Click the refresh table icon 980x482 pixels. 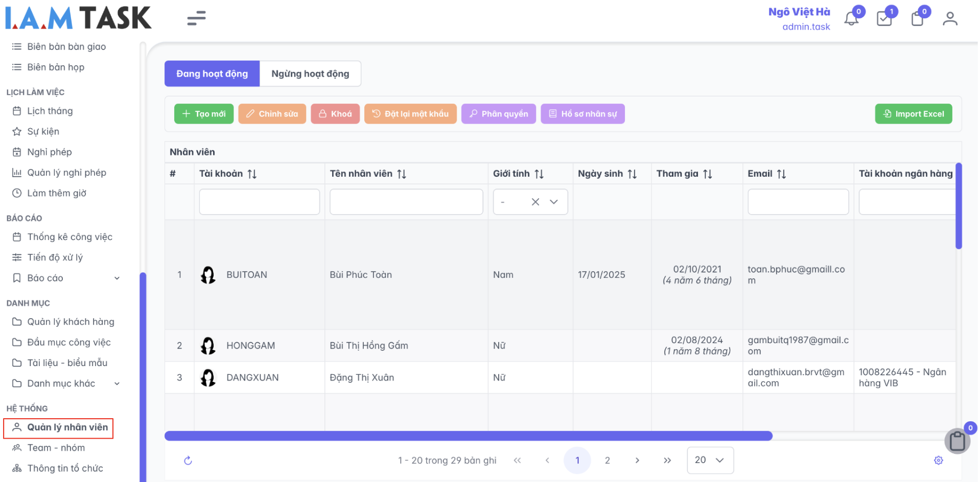[x=188, y=461]
